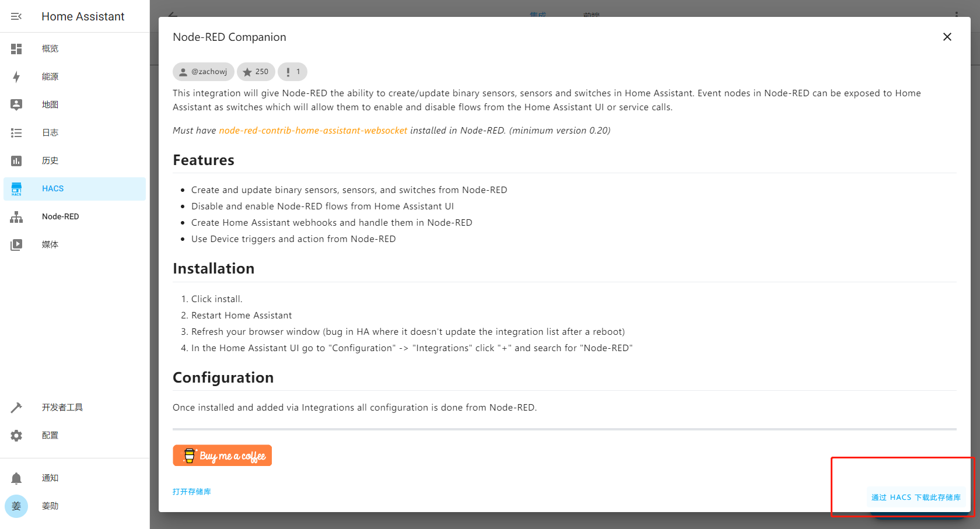This screenshot has height=529, width=980.
Task: Open node-red-contrib-home-assistant-websocket link
Action: pyautogui.click(x=313, y=131)
